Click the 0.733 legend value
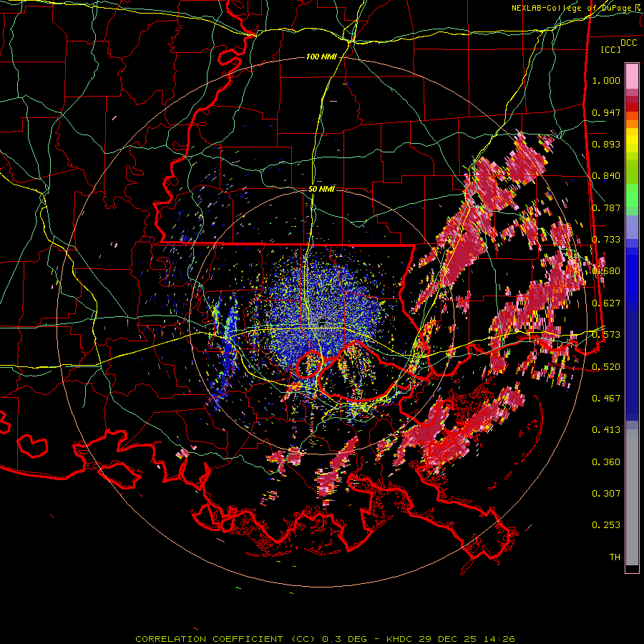This screenshot has height=644, width=644. 606,240
